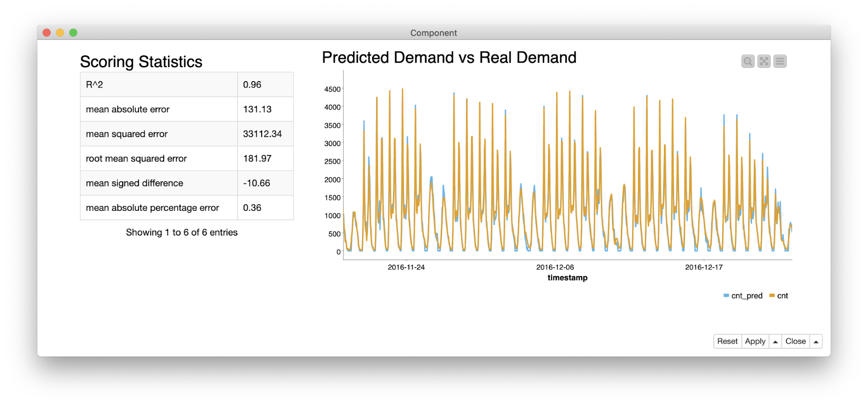Click the green maximize window button
868x406 pixels.
(x=73, y=33)
